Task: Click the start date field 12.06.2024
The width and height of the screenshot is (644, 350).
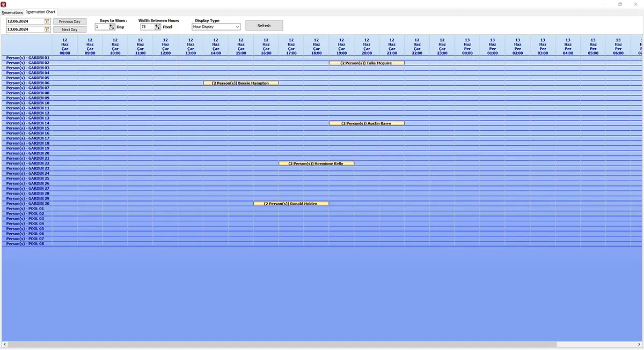Action: (25, 21)
